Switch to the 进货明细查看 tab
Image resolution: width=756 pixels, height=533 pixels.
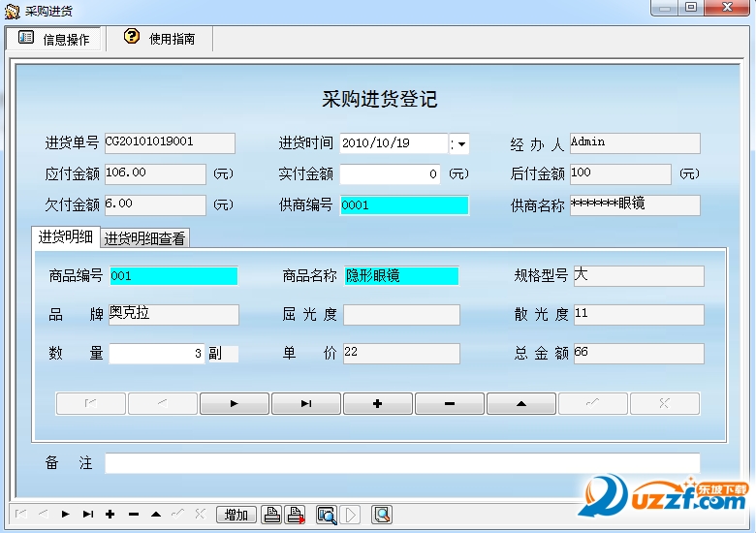(x=144, y=238)
